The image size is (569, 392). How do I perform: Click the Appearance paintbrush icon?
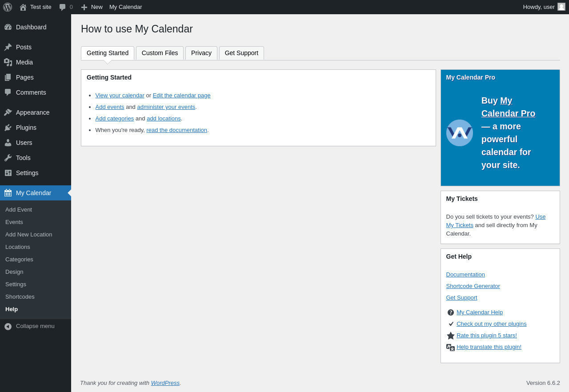coord(8,112)
